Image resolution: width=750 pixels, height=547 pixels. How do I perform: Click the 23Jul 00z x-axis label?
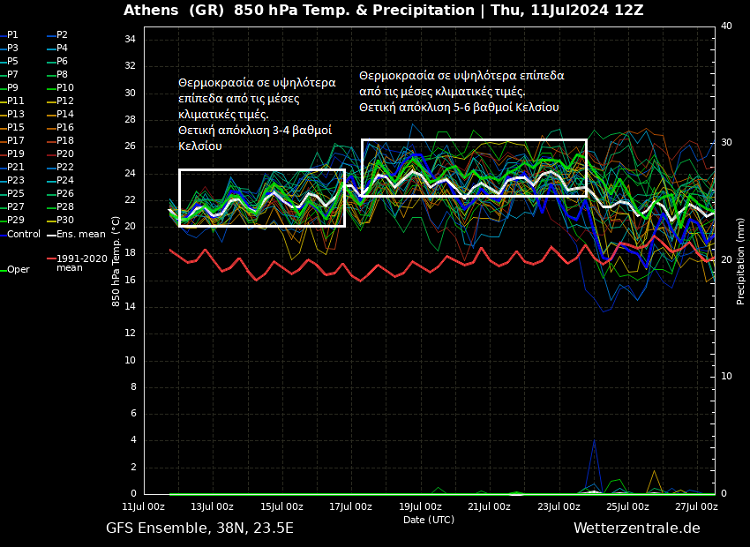pos(558,506)
